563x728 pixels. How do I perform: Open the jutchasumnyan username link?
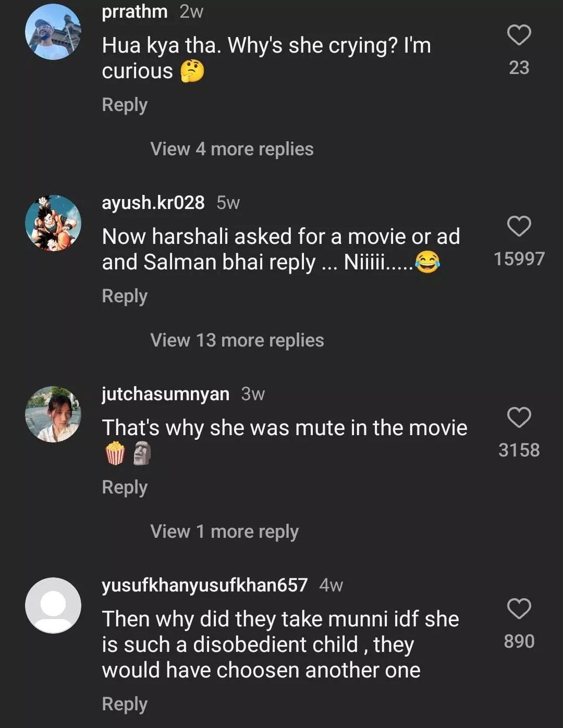coord(165,394)
